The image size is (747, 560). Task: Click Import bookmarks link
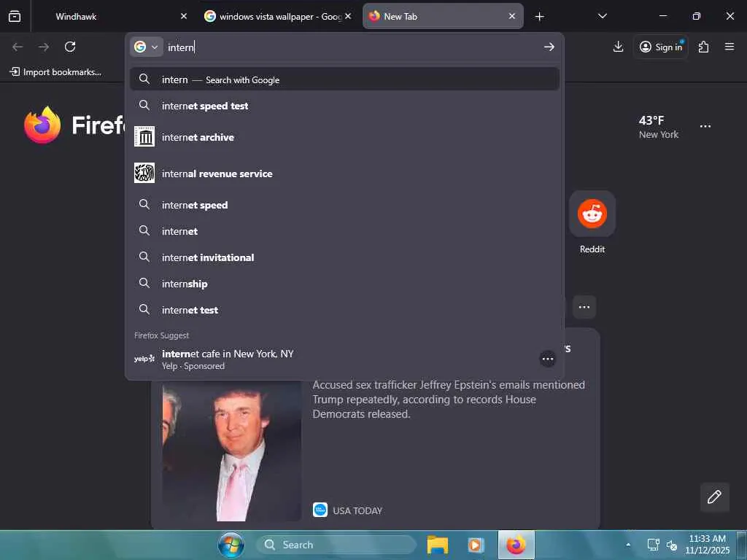coord(55,72)
